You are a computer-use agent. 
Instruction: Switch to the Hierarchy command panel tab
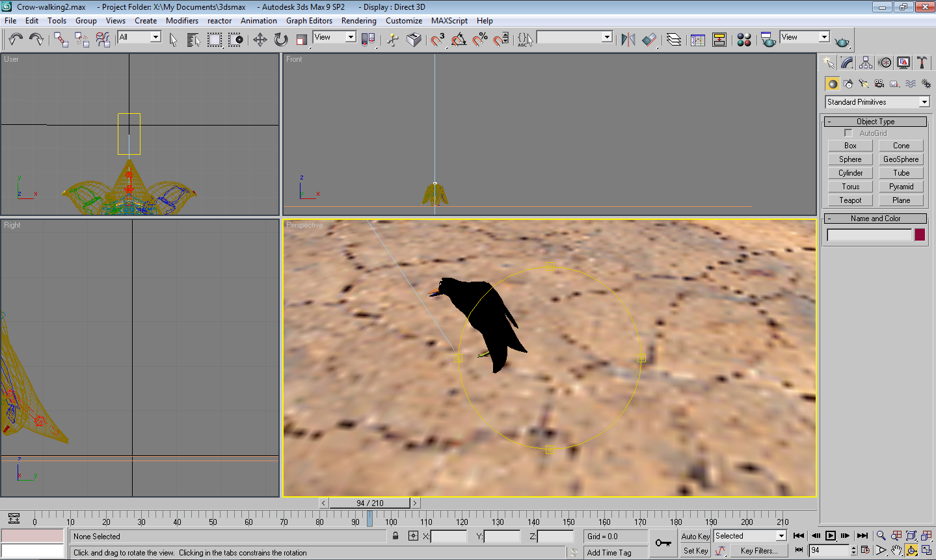click(866, 62)
